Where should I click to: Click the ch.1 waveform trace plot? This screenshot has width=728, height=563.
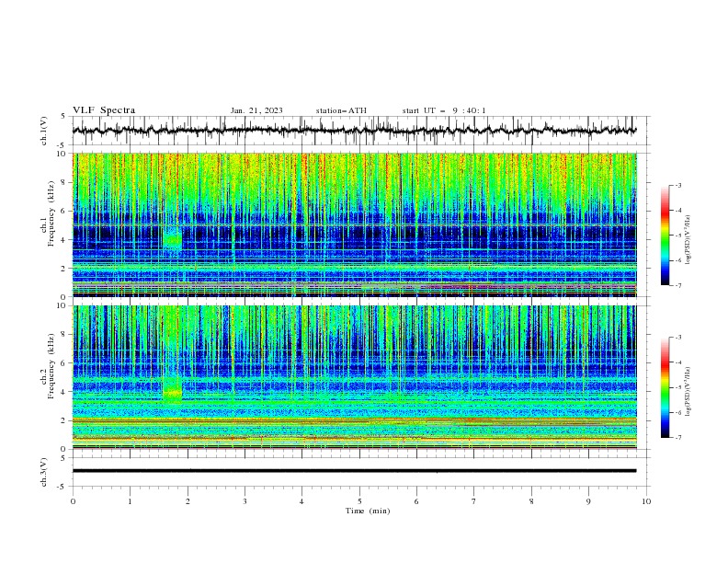click(x=355, y=131)
